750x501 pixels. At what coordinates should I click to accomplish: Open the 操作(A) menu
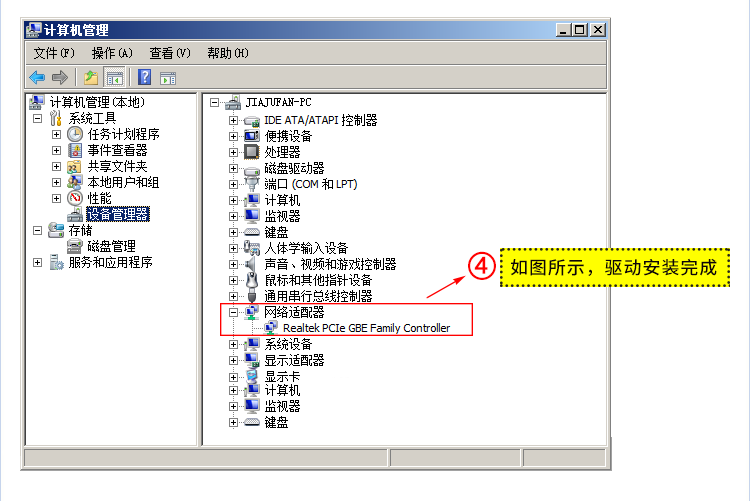pos(112,53)
